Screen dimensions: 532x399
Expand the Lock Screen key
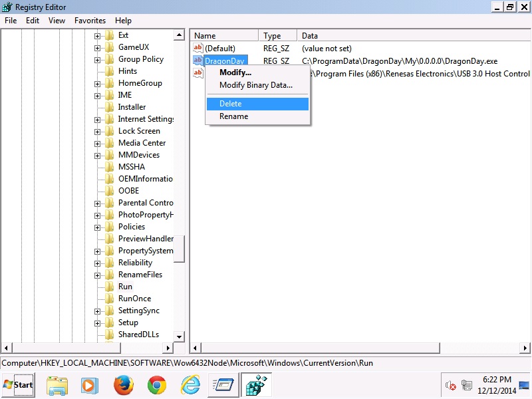97,132
